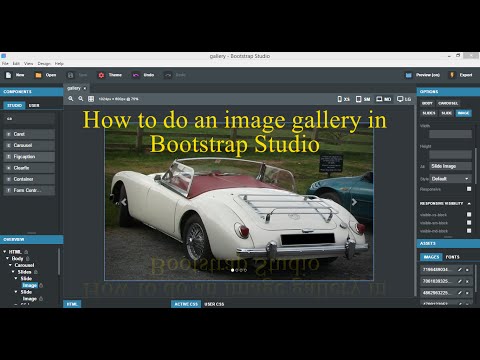This screenshot has height=360, width=480.
Task: Delete the first image asset
Action: (467, 270)
